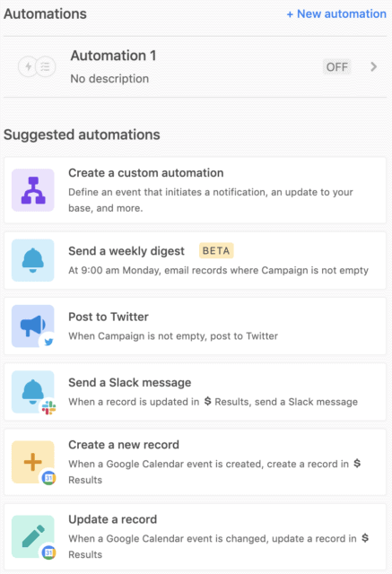
Task: Select Create a custom automation card title
Action: click(x=145, y=173)
